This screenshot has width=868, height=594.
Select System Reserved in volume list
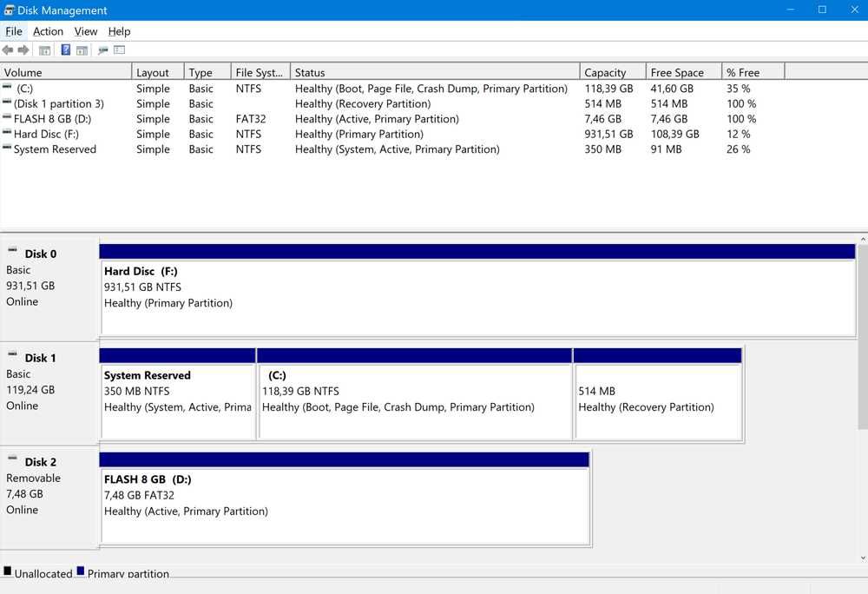tap(55, 149)
